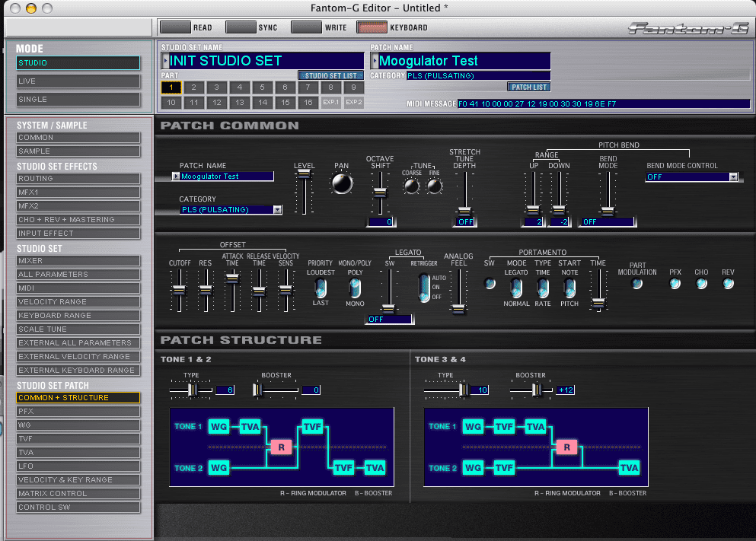
Task: Select part 5
Action: pyautogui.click(x=263, y=88)
